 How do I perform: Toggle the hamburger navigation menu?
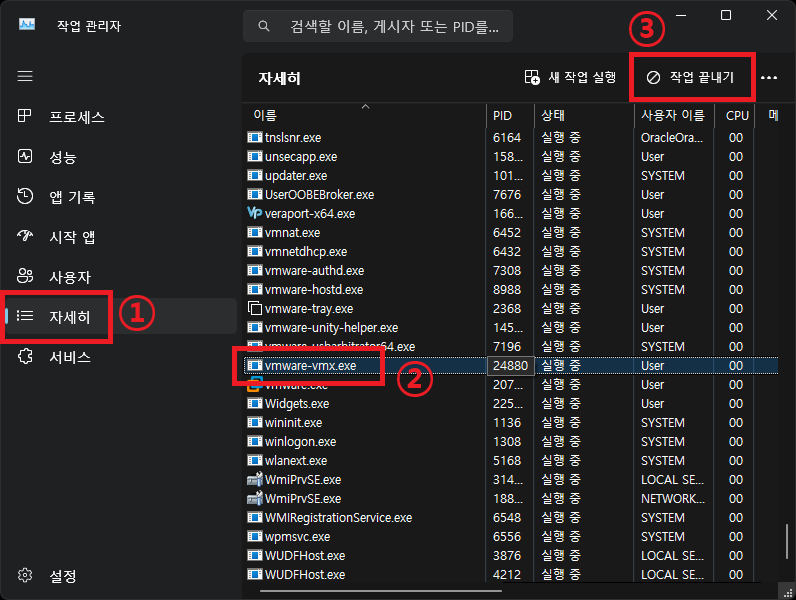[25, 77]
